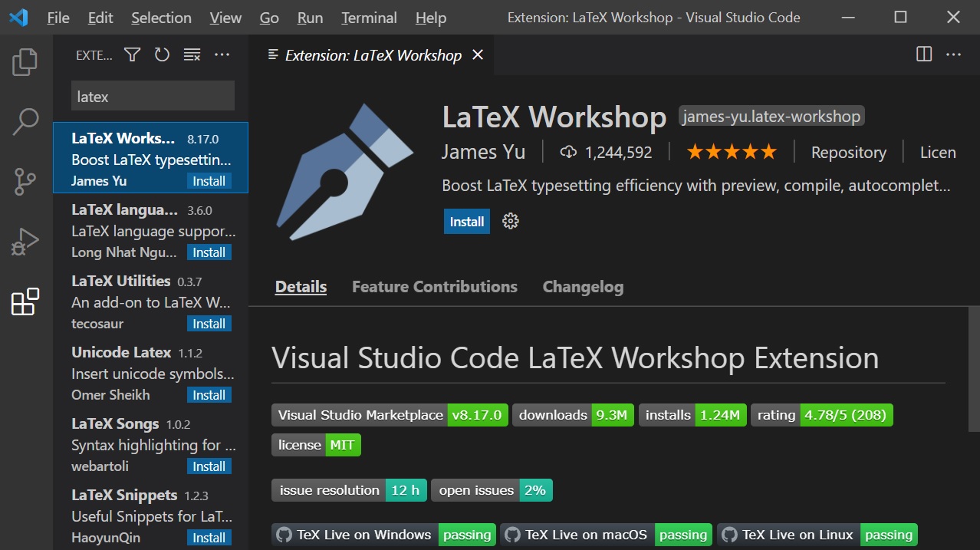Install the LaTeX Utilities extension

click(209, 324)
